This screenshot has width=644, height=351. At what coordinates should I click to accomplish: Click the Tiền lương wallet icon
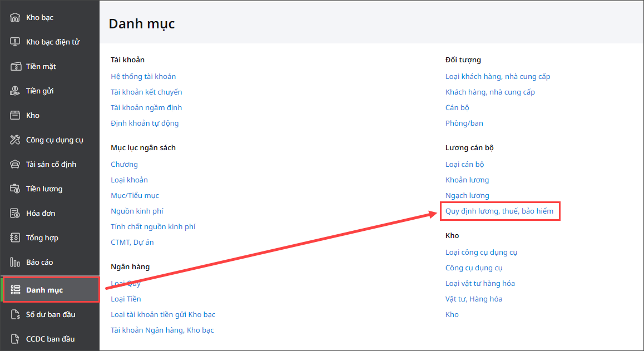click(15, 189)
